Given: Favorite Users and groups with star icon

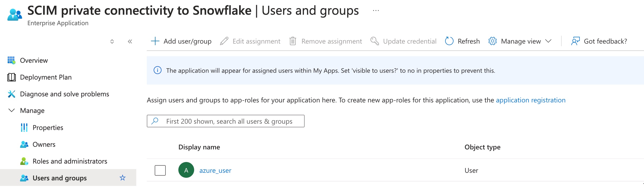Looking at the screenshot, I should coord(123,178).
